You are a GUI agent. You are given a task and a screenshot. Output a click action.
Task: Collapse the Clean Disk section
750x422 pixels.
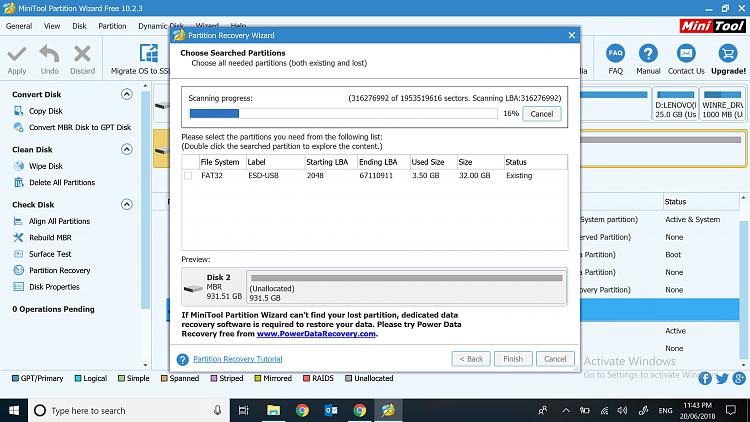127,149
